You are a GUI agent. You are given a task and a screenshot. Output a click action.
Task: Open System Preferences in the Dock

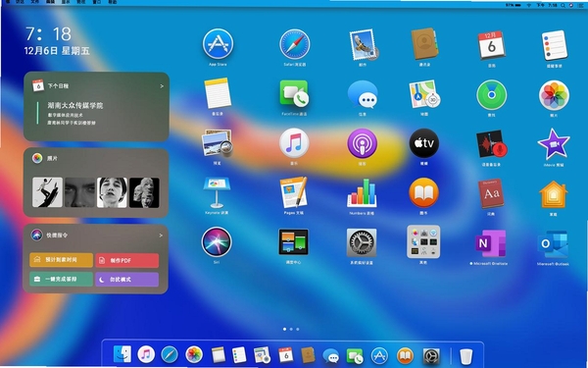click(431, 355)
